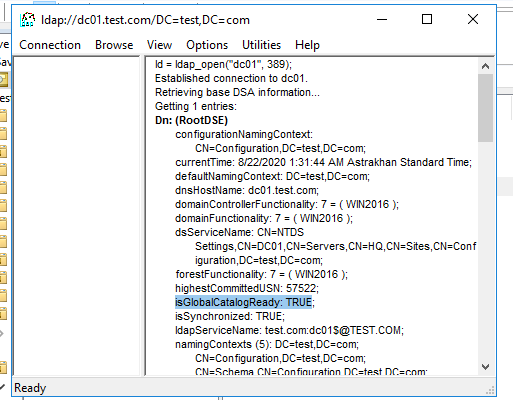Click the empty left tree pane
This screenshot has width=513, height=400.
(x=76, y=216)
